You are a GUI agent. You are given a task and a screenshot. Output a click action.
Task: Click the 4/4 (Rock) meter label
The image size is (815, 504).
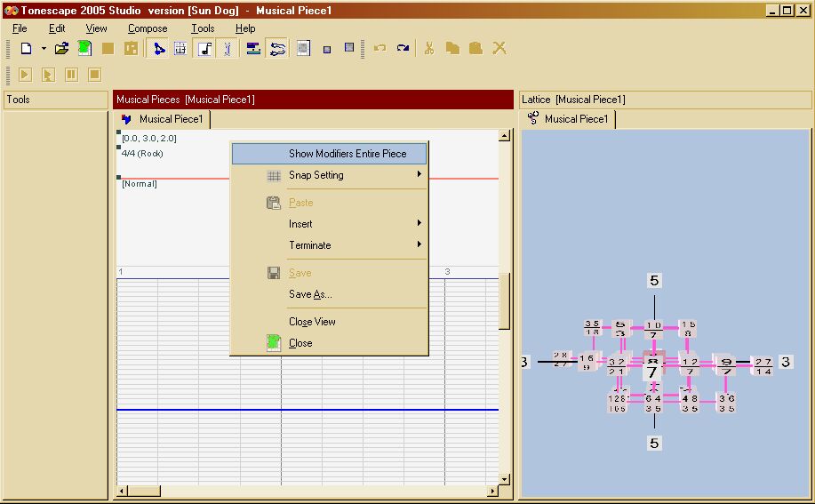tap(142, 153)
